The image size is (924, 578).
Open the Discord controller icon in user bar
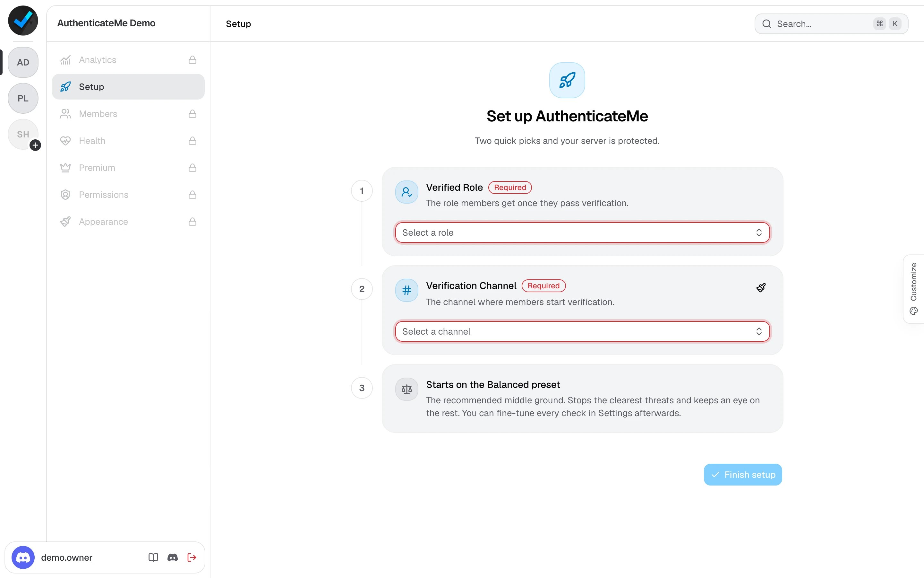[173, 557]
